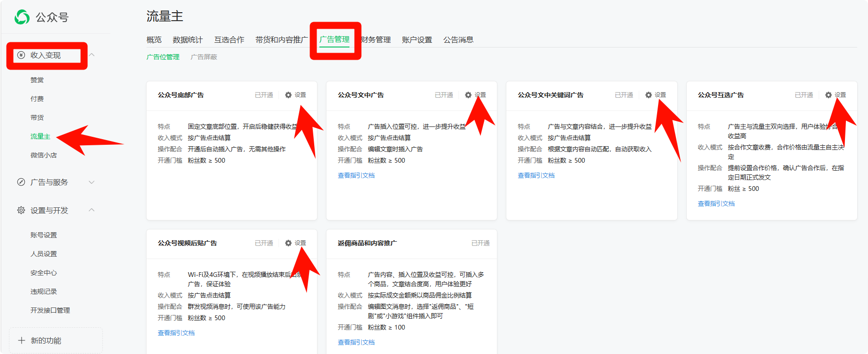The height and width of the screenshot is (354, 868).
Task: Click the plus icon beside 新的功能
Action: tap(21, 340)
